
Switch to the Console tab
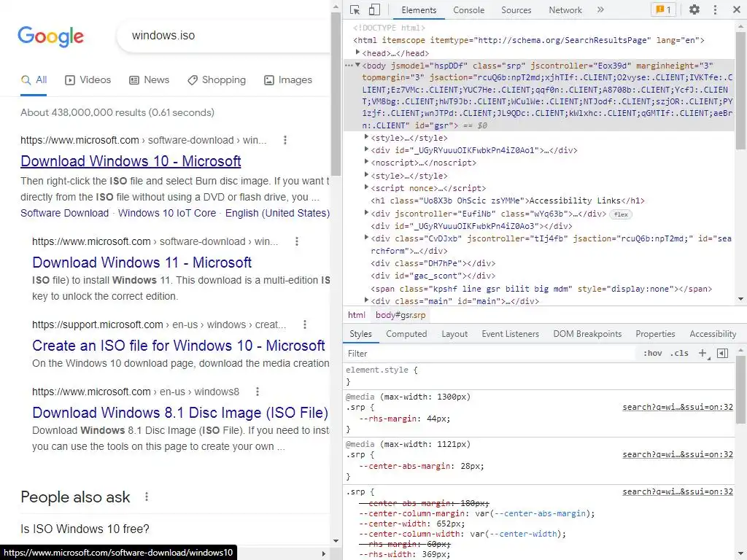(x=468, y=10)
